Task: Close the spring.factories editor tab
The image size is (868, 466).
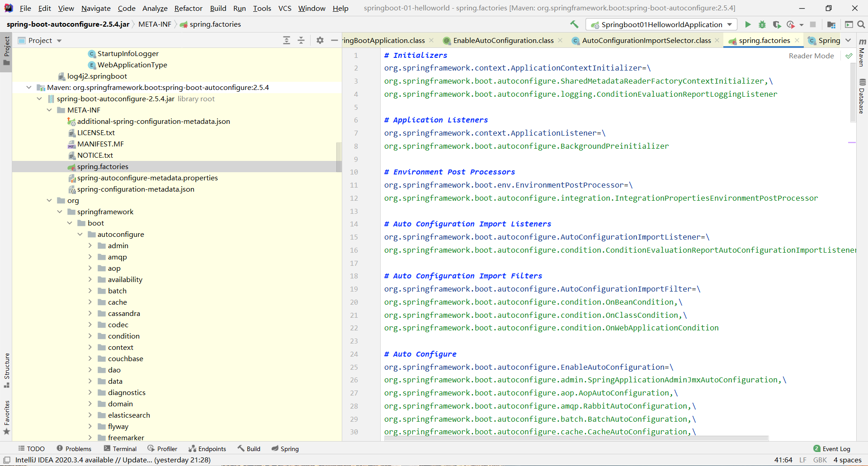Action: pyautogui.click(x=797, y=40)
